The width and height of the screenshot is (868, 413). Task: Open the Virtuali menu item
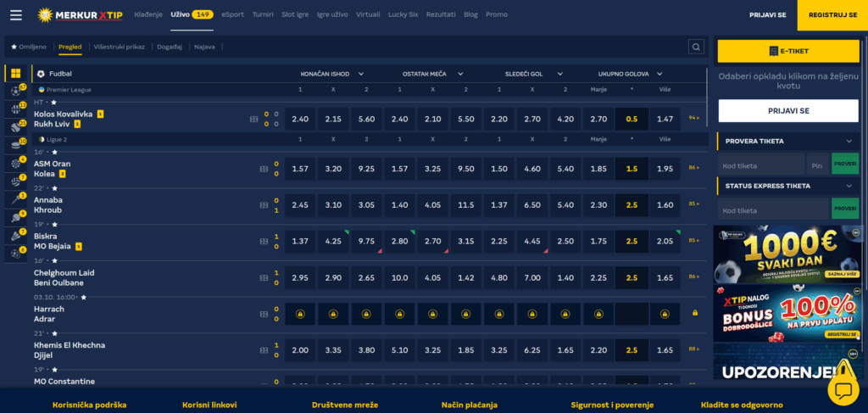[x=368, y=14]
